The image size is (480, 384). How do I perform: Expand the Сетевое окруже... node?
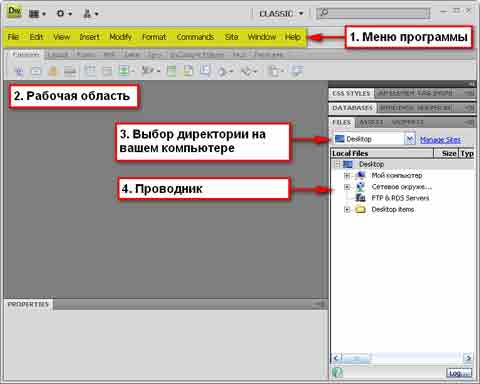(347, 187)
